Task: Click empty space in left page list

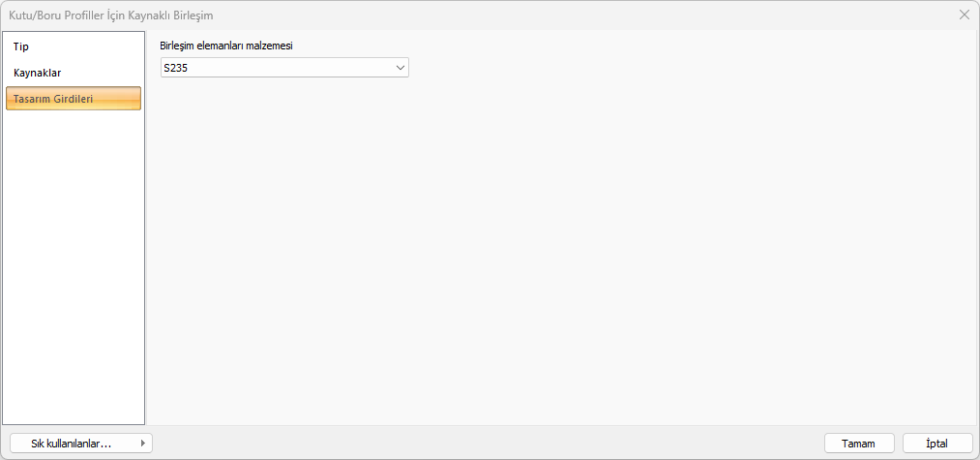Action: pyautogui.click(x=74, y=271)
